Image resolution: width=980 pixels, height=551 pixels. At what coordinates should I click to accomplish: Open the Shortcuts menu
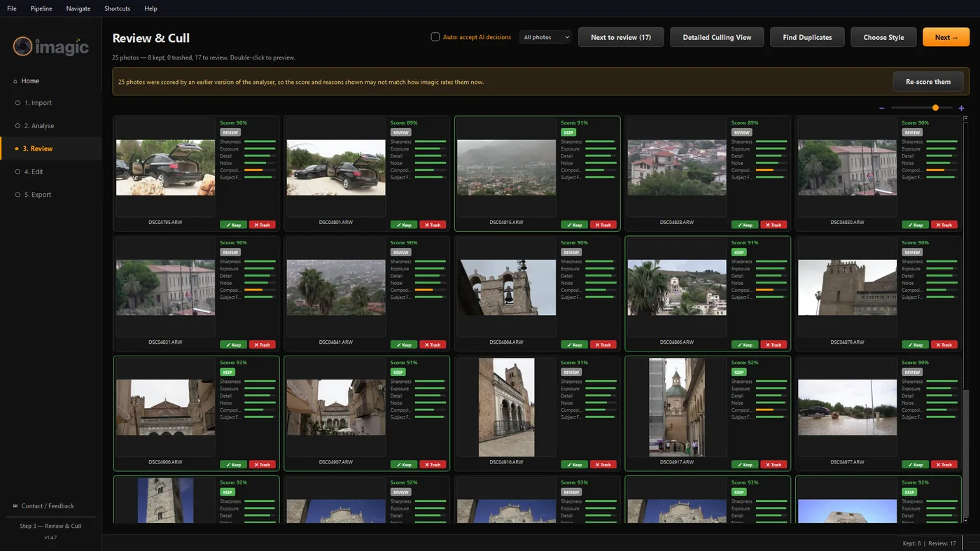(117, 8)
